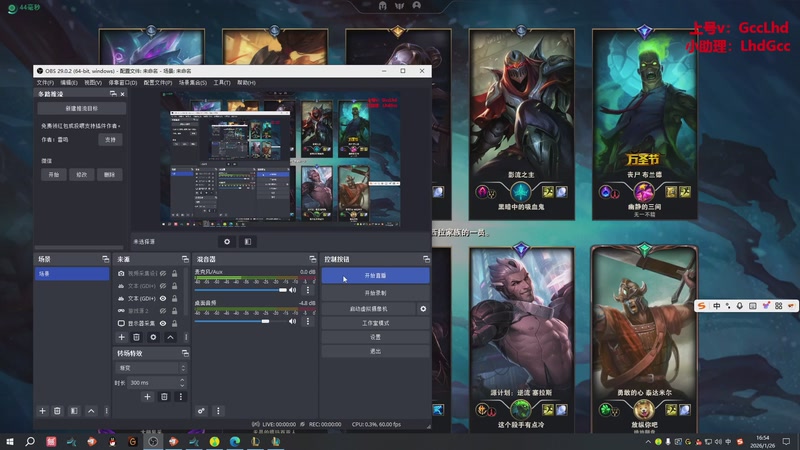800x450 pixels.
Task: Open the three-dot menu for 麦克风/Aux
Action: coord(308,290)
